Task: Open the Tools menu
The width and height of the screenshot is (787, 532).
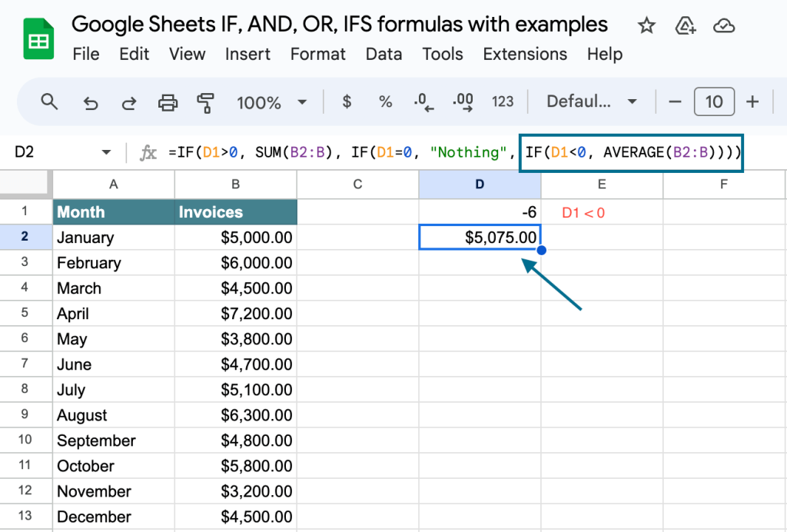Action: point(443,54)
